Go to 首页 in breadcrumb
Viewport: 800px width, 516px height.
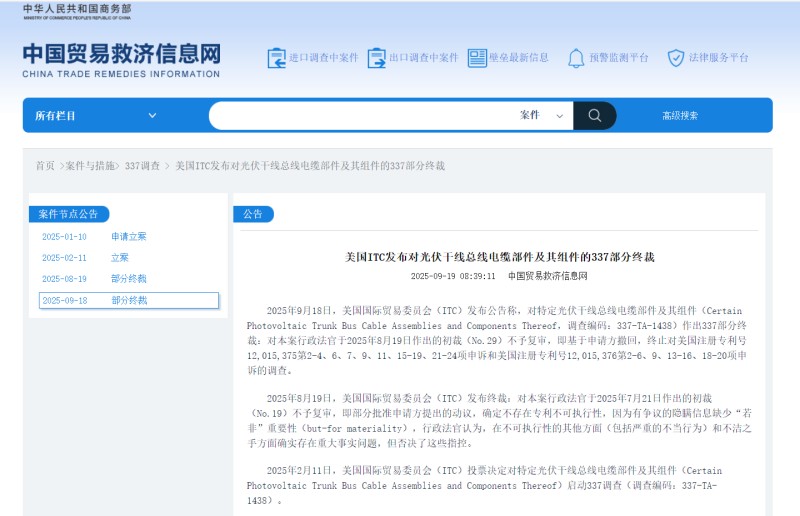[x=45, y=165]
